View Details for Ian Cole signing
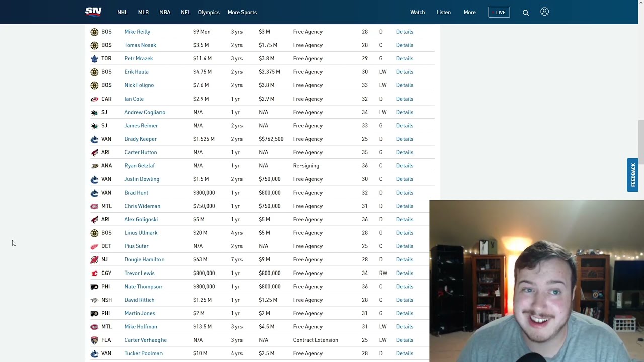 (405, 99)
